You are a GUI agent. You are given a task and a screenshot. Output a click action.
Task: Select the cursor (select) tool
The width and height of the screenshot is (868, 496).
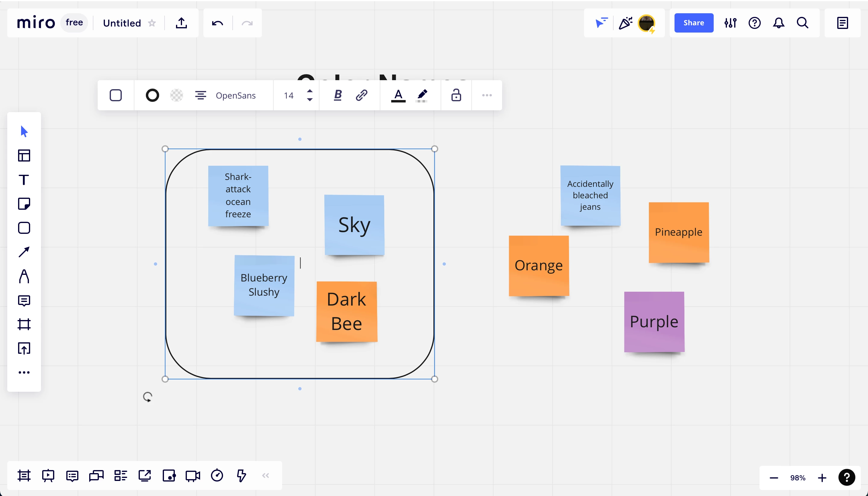[x=24, y=131]
